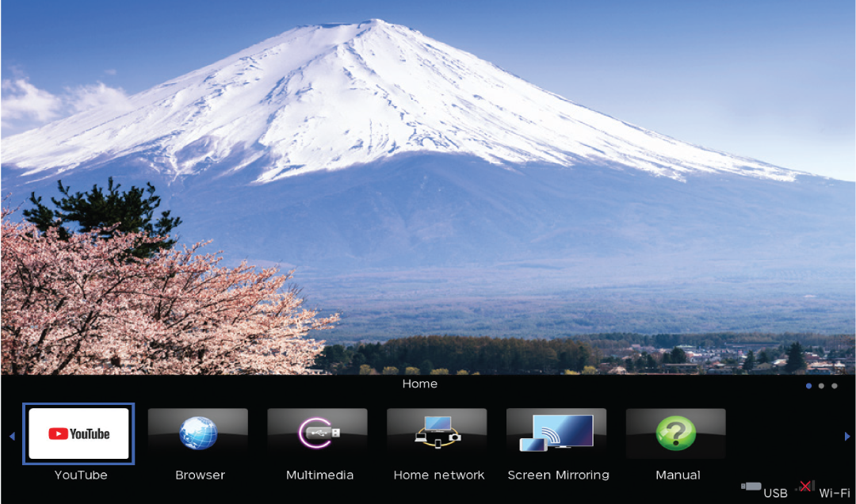The height and width of the screenshot is (504, 856).
Task: Click the "Multimedia" label text
Action: click(x=320, y=475)
